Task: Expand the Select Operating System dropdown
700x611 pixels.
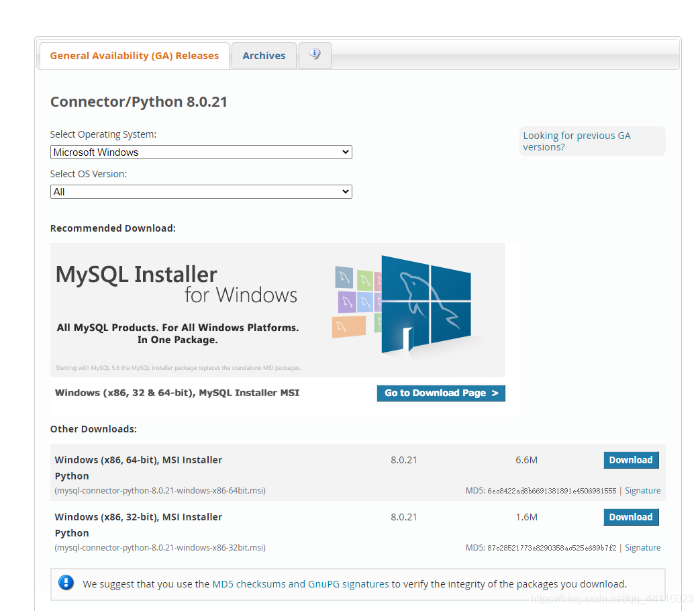Action: point(201,152)
